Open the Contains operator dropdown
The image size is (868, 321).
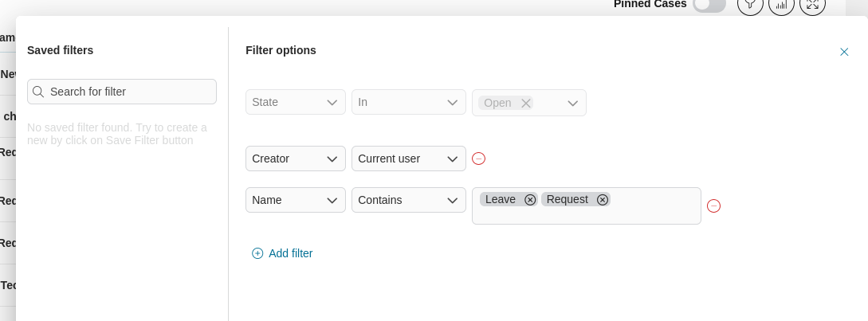[409, 201]
